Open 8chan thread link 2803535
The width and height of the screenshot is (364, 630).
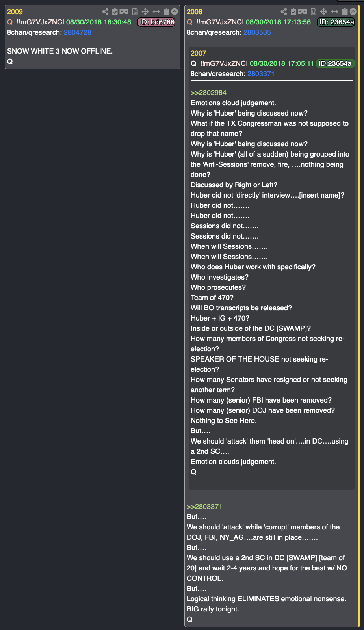pyautogui.click(x=257, y=32)
